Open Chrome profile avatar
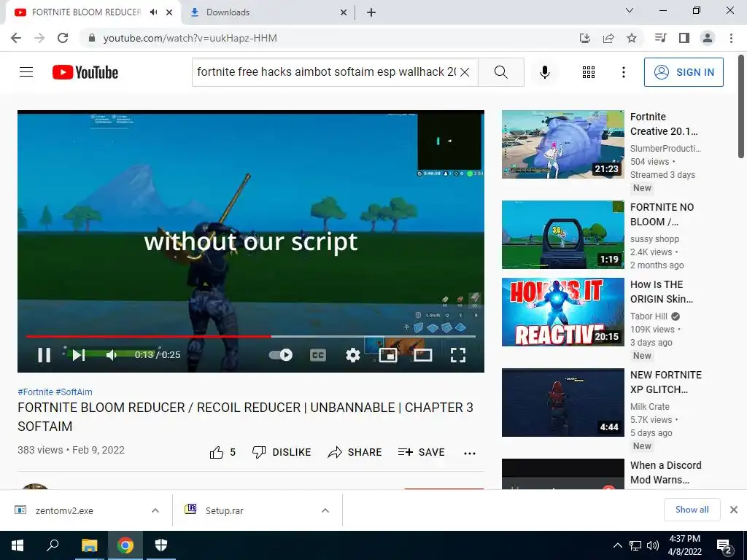 pyautogui.click(x=708, y=38)
